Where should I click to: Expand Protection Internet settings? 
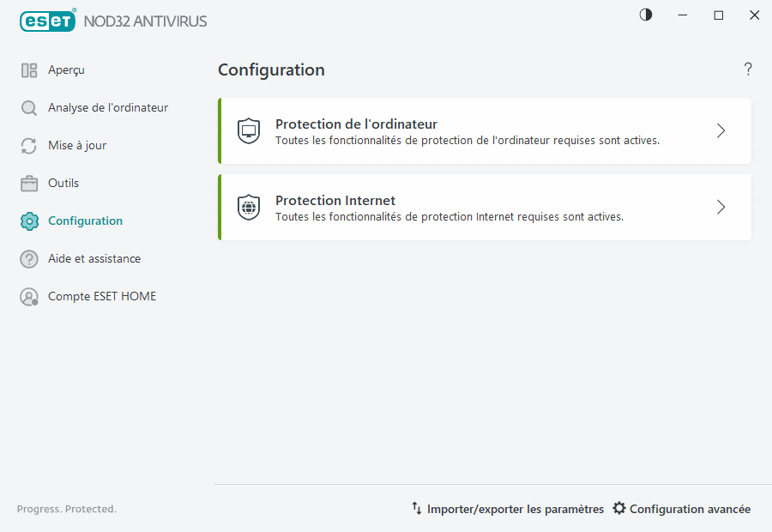721,207
